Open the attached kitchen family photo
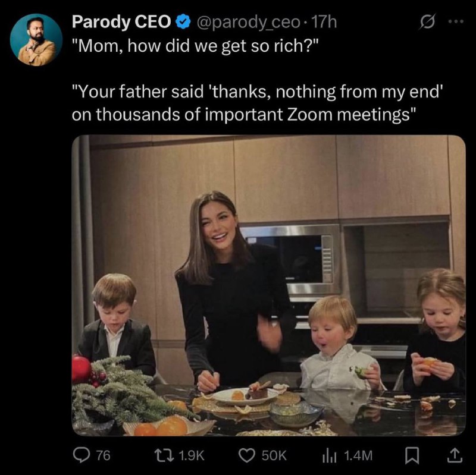Screen dimensions: 476x475 [x=269, y=285]
